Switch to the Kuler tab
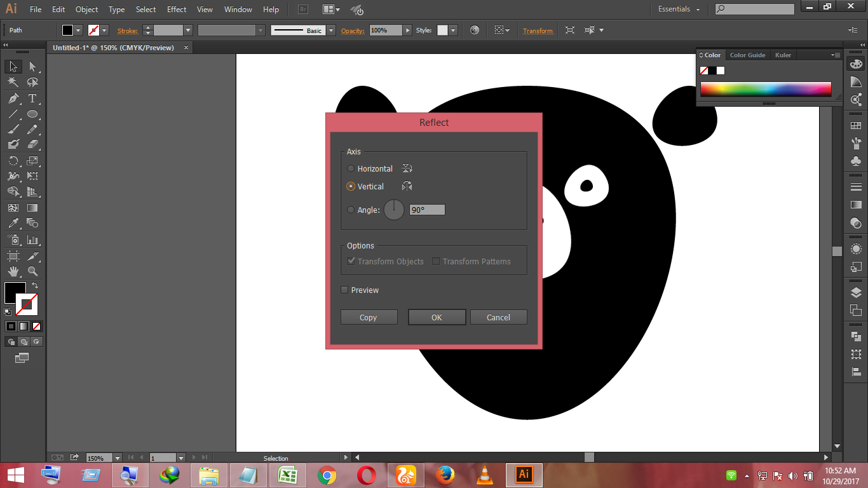The height and width of the screenshot is (488, 868). (x=783, y=55)
